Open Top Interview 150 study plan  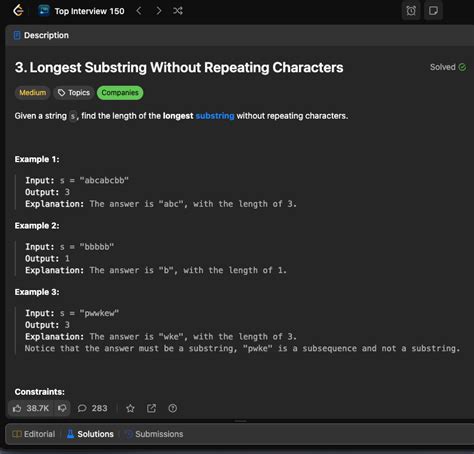pyautogui.click(x=89, y=11)
